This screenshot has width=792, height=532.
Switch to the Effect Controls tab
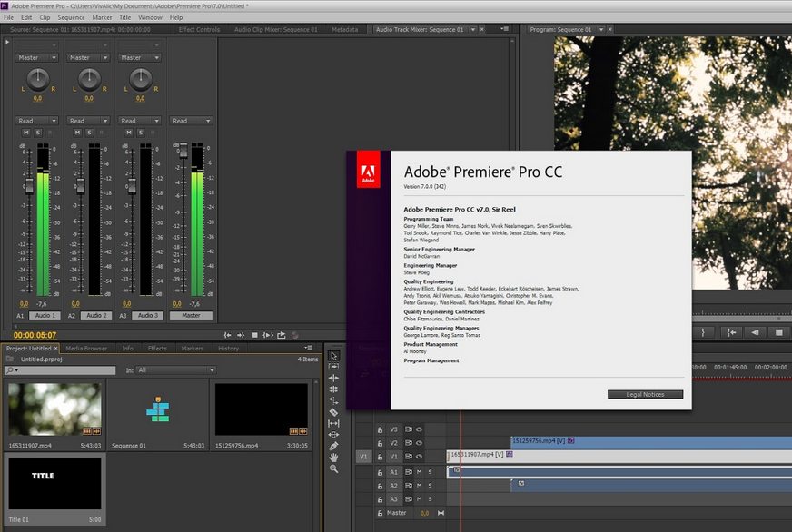point(199,30)
